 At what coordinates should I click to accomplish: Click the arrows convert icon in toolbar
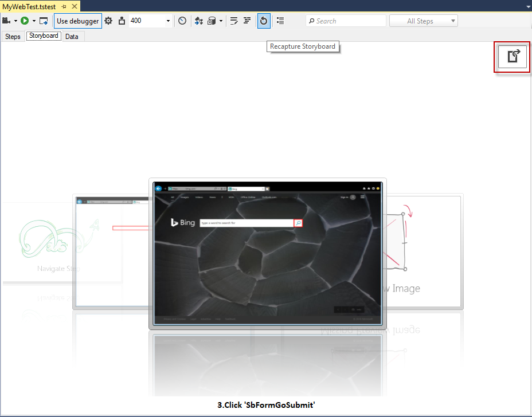(199, 21)
